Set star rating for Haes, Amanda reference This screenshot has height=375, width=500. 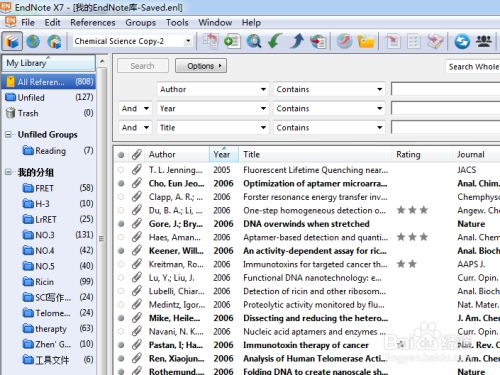click(x=413, y=237)
